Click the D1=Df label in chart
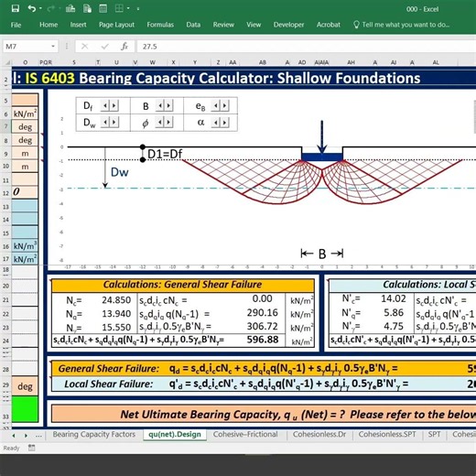 [165, 154]
